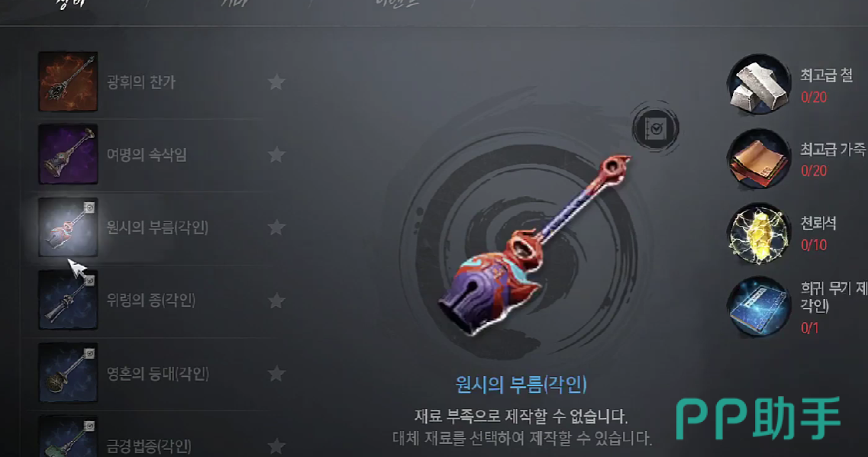Tap the 최고급 가죽 leather material icon
Image resolution: width=868 pixels, height=457 pixels.
758,159
